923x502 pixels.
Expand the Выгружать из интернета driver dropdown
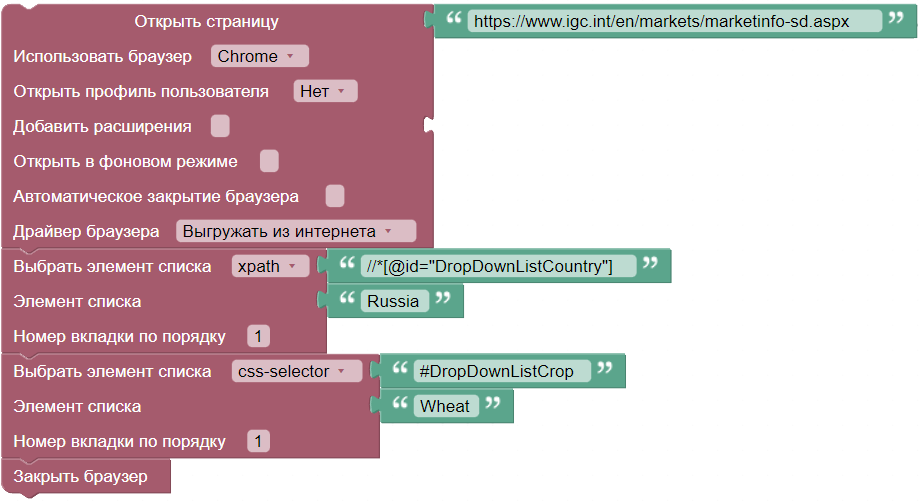tap(296, 231)
